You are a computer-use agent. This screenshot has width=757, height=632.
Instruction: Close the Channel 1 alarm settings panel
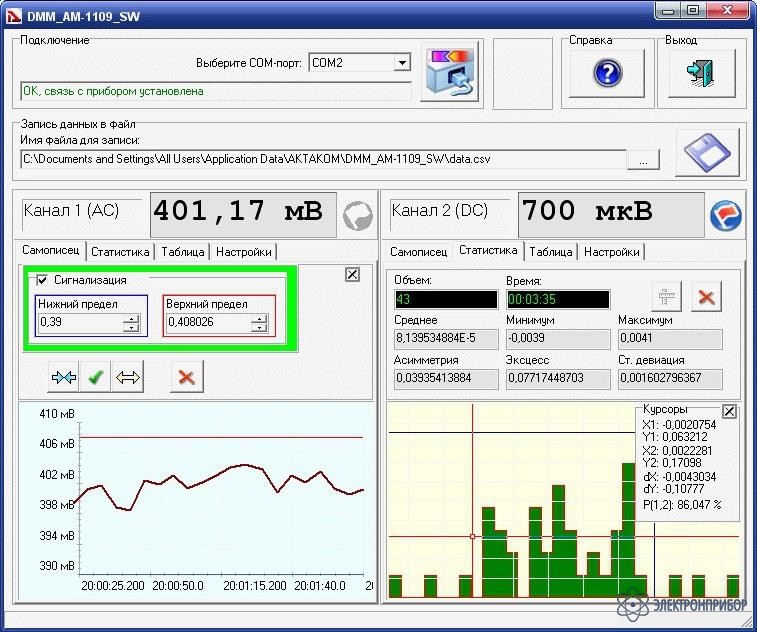coord(352,274)
